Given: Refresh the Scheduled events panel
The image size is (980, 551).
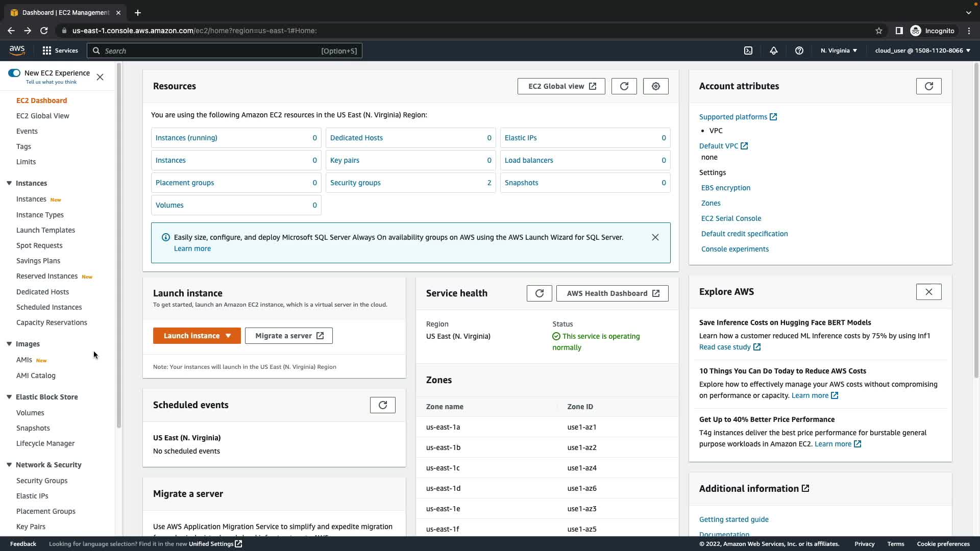Looking at the screenshot, I should [382, 405].
